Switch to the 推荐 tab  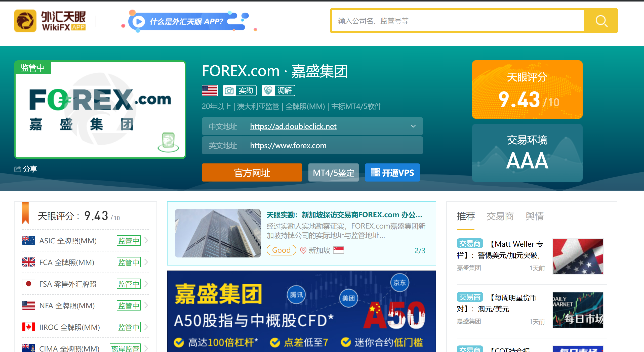pos(466,216)
